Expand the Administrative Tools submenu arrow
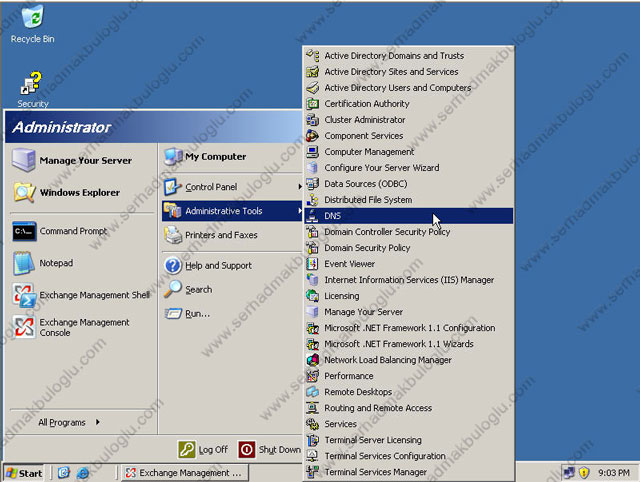640x482 pixels. (300, 211)
